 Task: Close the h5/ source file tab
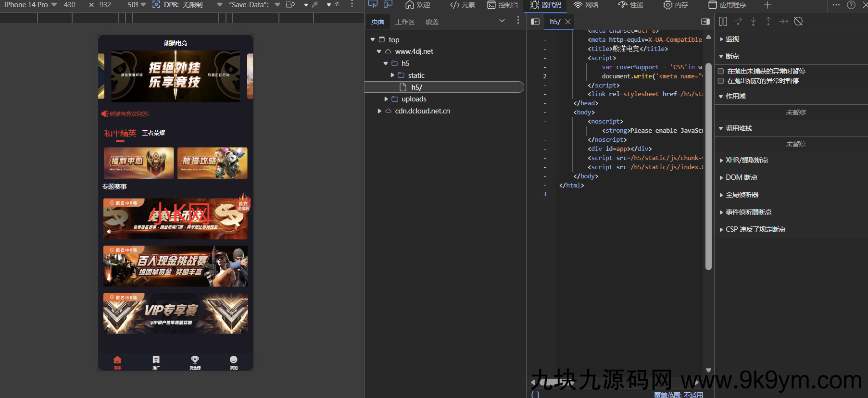[568, 22]
